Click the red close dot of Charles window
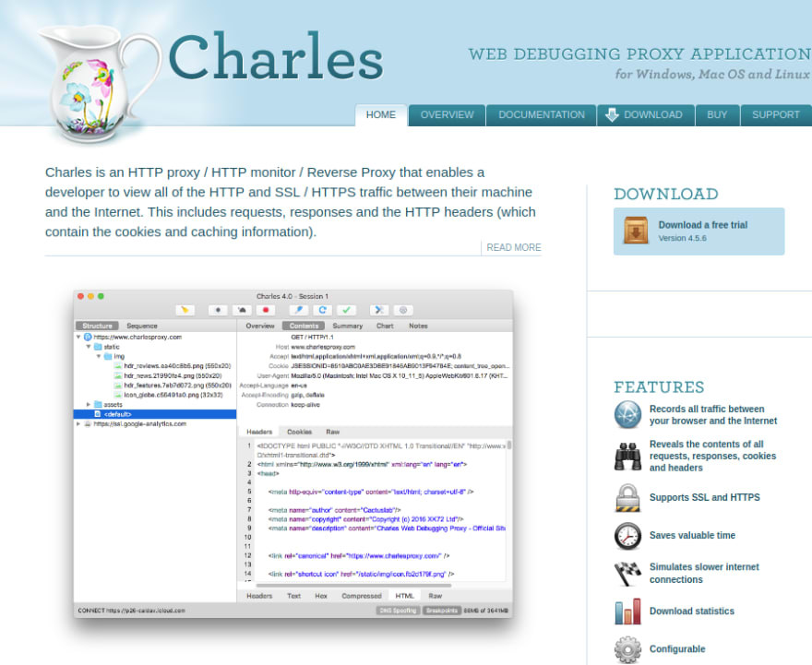812x665 pixels. [x=81, y=297]
